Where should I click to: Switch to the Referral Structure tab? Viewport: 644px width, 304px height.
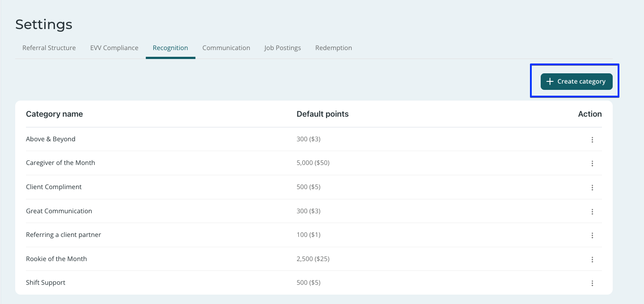49,48
